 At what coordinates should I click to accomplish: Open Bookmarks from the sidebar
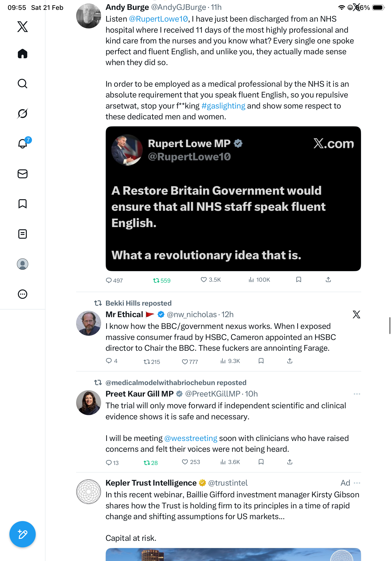coord(23,204)
